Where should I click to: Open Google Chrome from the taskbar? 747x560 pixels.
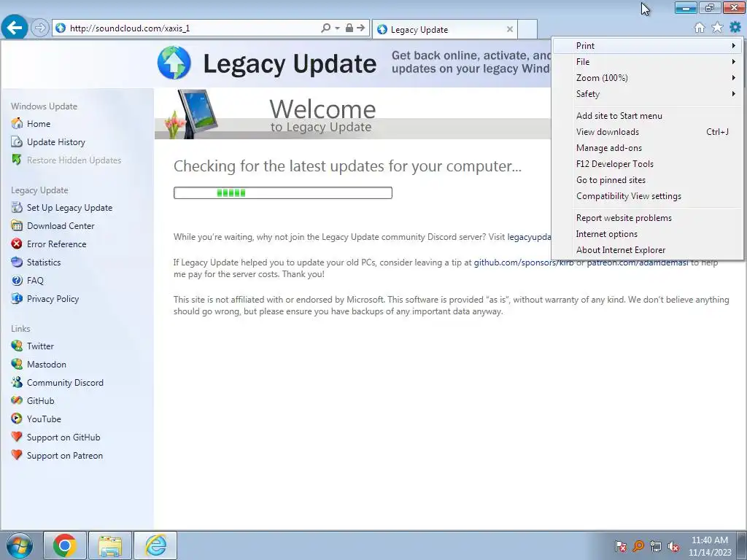click(65, 545)
